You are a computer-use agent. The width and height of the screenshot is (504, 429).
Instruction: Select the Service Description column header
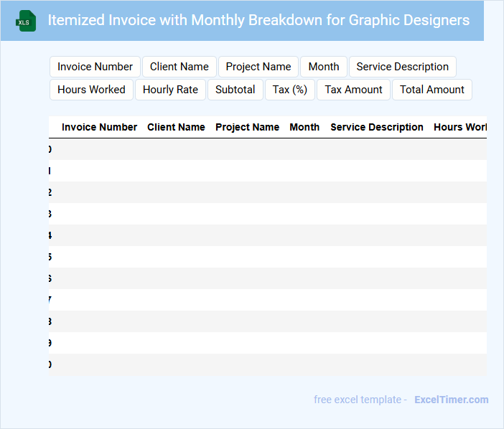[377, 127]
